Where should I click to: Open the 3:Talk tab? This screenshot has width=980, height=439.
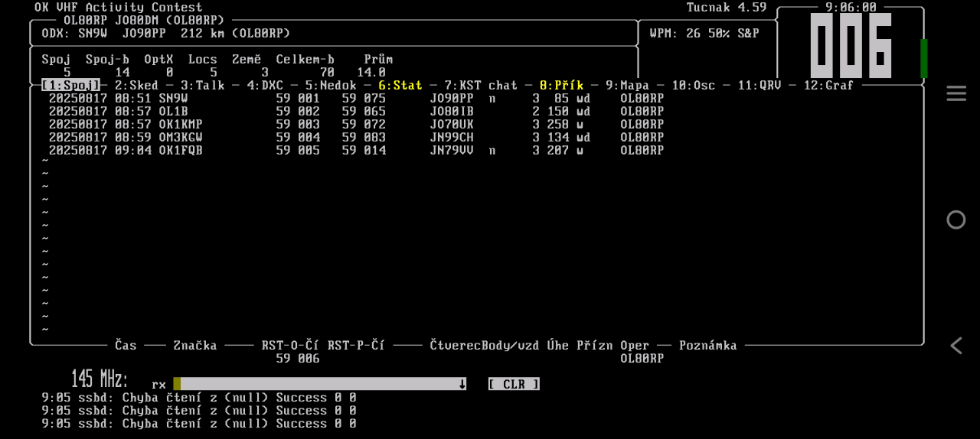point(202,86)
